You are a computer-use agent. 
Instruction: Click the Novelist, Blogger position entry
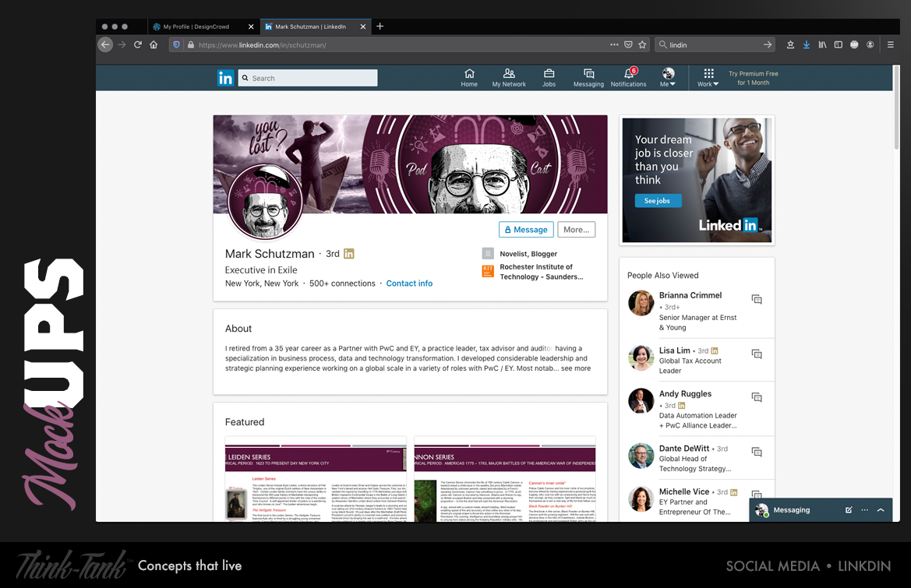coord(520,254)
